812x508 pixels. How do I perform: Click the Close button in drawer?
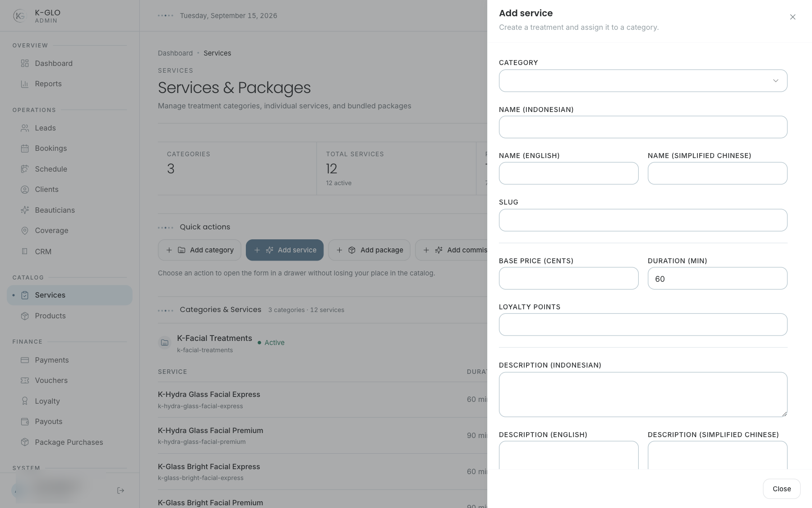pos(781,489)
